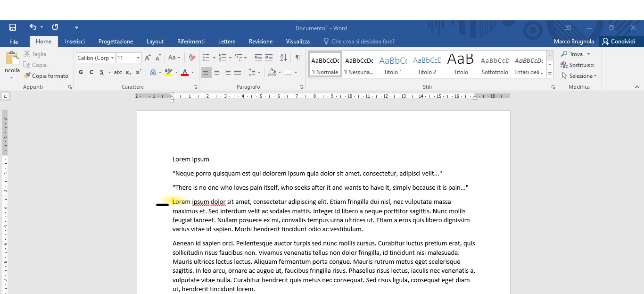Image resolution: width=644 pixels, height=294 pixels.
Task: Click the Sostituisci command
Action: 579,65
